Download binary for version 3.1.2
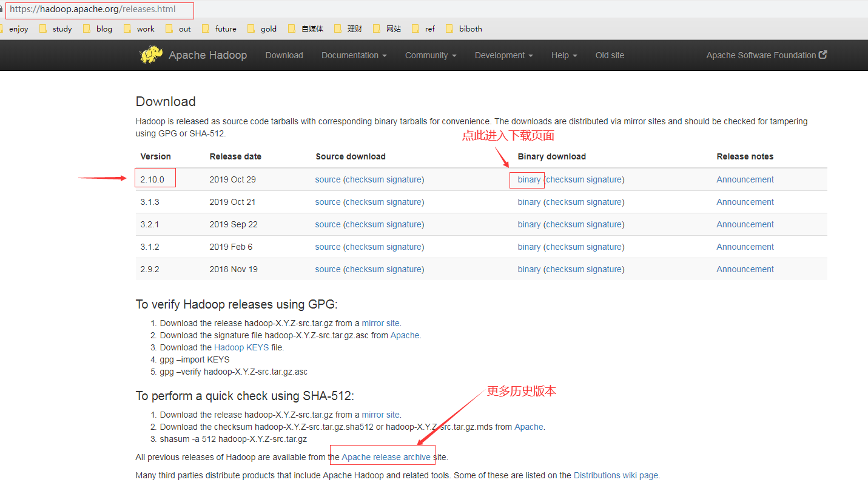 (x=529, y=247)
